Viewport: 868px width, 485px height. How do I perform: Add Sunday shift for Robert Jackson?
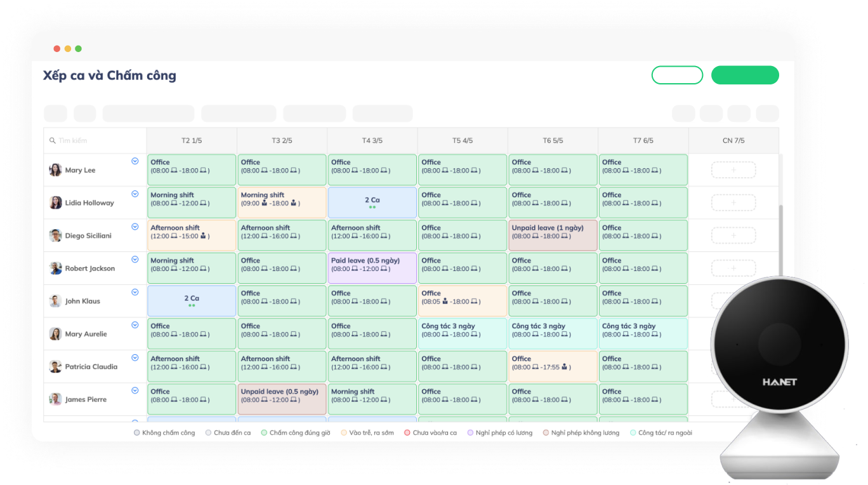pos(733,269)
